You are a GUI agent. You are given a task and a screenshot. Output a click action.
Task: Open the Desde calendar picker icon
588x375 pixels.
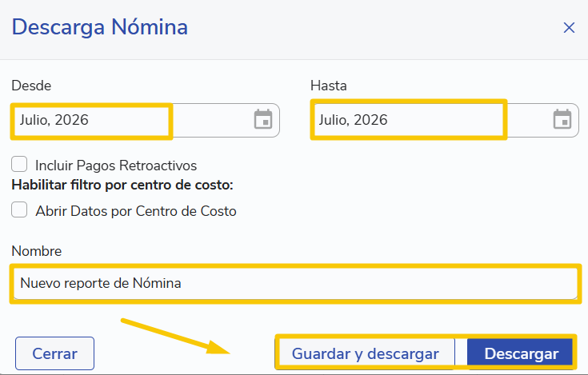263,119
